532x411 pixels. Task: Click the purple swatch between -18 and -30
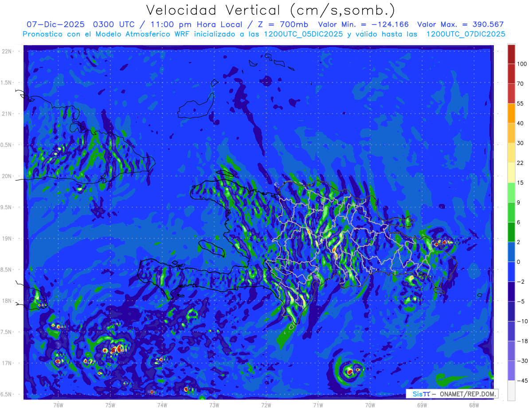(511, 351)
